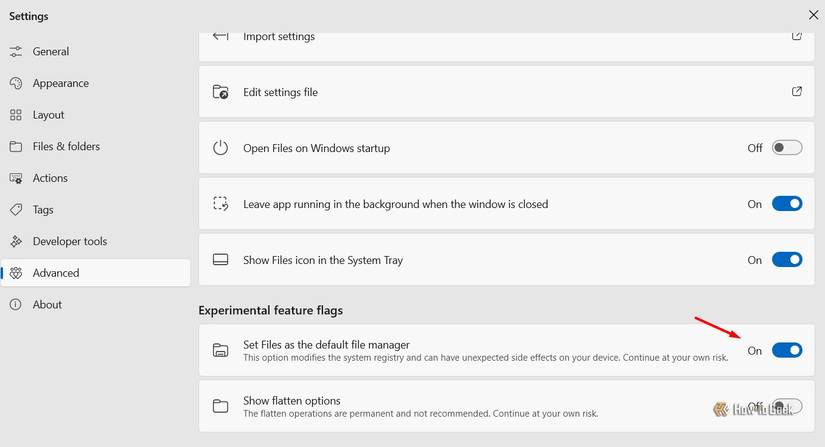Click the On label for System Tray
This screenshot has width=825, height=447.
[754, 260]
